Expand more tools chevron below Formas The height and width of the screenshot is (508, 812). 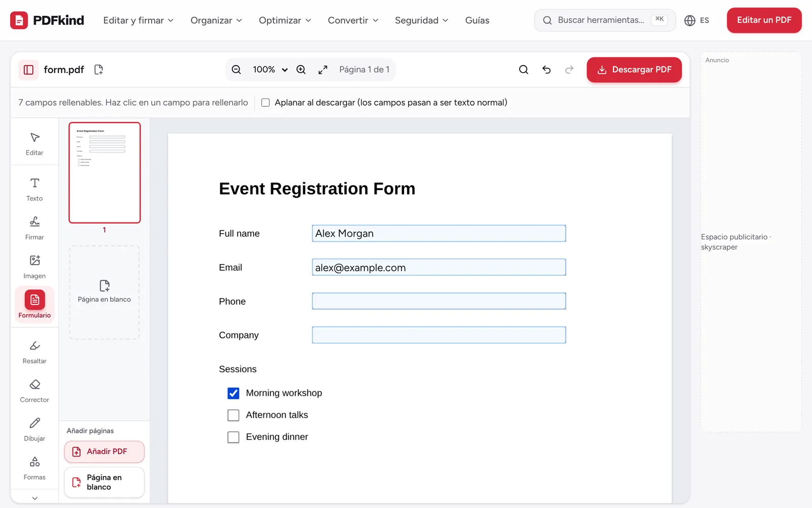(x=35, y=498)
